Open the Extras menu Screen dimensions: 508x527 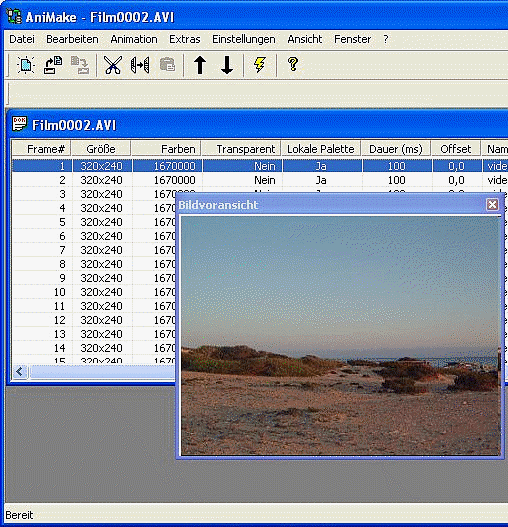(x=185, y=39)
